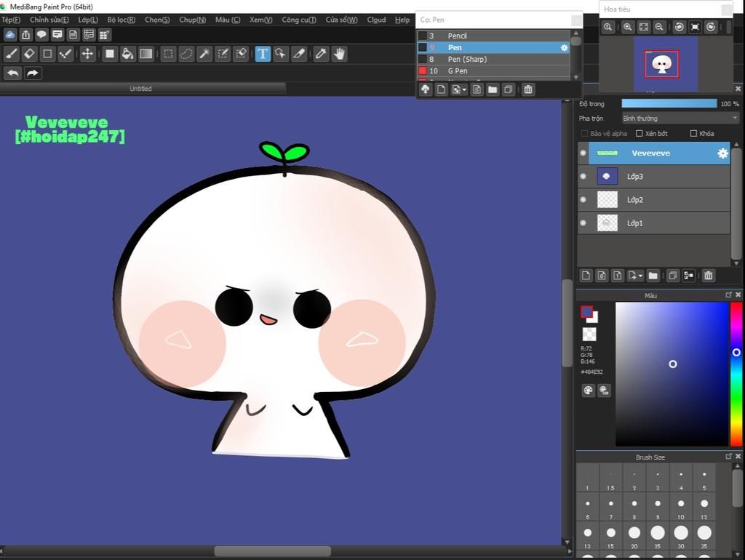The image size is (745, 560).
Task: Switch to the Untitled document tab
Action: pyautogui.click(x=140, y=88)
